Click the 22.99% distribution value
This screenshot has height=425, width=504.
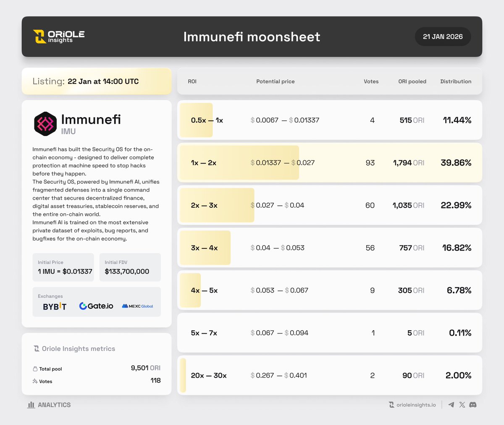pos(456,205)
